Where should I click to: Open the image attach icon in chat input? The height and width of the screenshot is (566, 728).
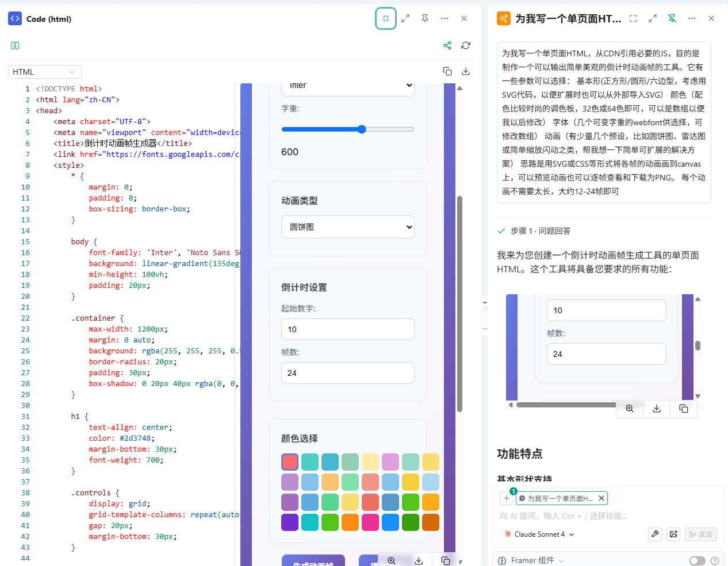coord(673,534)
